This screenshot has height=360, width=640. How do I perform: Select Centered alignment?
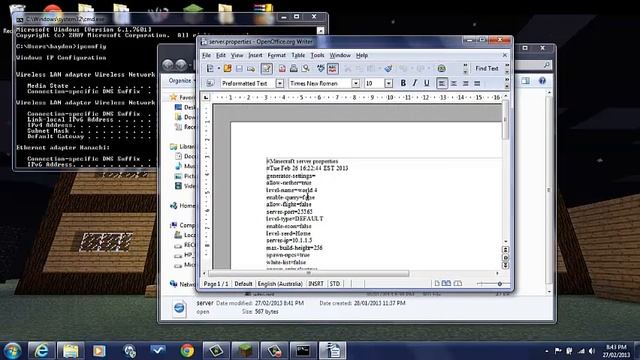click(x=453, y=83)
